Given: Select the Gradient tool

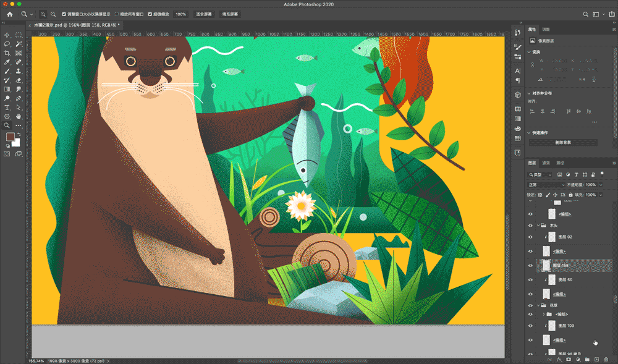Looking at the screenshot, I should [x=7, y=90].
